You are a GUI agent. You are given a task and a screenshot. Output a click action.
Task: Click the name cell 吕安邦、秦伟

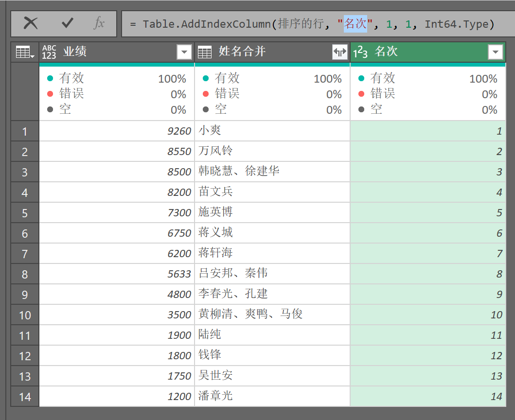[x=272, y=274]
